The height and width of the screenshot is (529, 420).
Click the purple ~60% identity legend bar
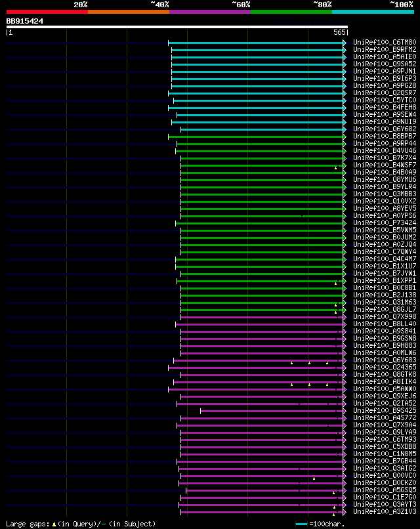pyautogui.click(x=210, y=12)
